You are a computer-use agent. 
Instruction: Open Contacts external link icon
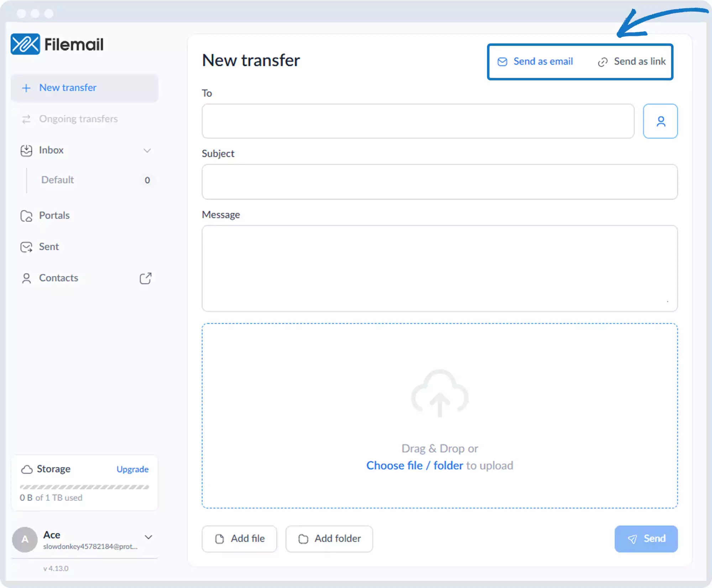click(145, 278)
